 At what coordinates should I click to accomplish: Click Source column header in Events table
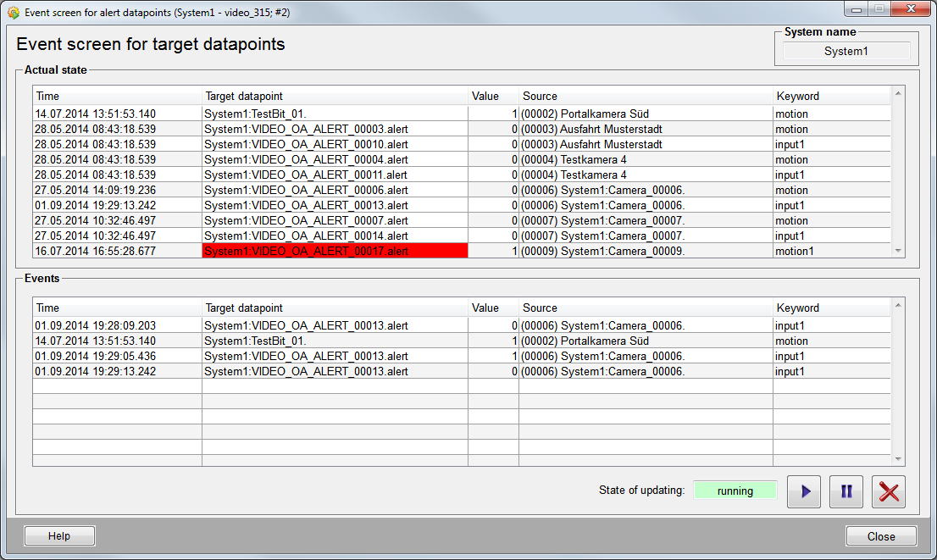point(646,308)
